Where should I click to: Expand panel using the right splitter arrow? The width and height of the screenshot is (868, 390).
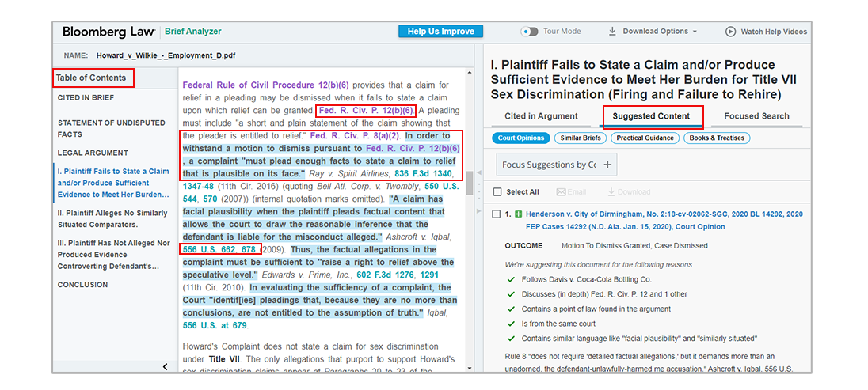(479, 211)
